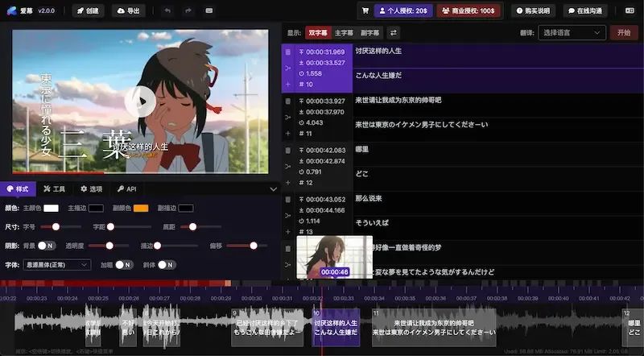Open the shopping cart icon

tap(365, 10)
